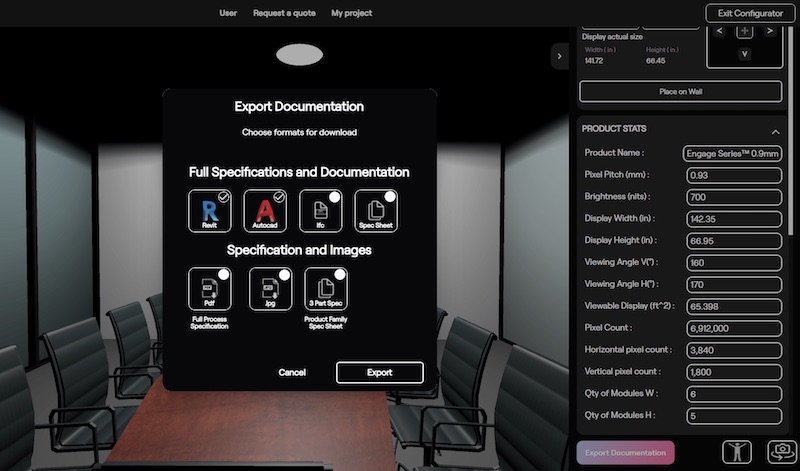Collapse the right side panel arrow
This screenshot has width=800, height=471.
pos(560,57)
